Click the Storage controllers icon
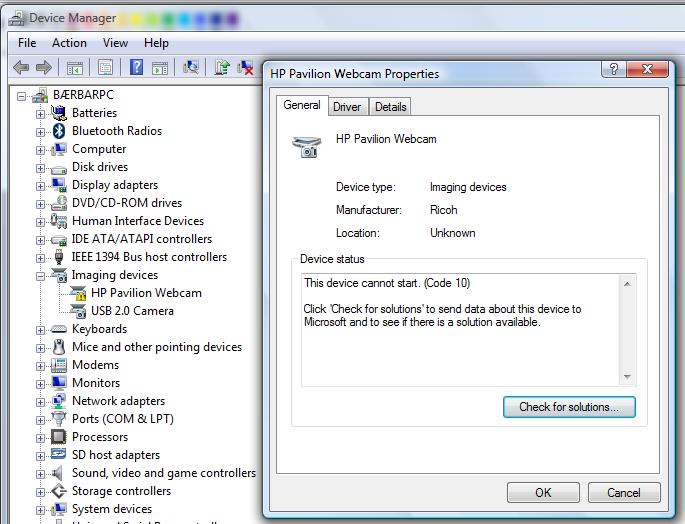This screenshot has height=524, width=685. pyautogui.click(x=59, y=491)
